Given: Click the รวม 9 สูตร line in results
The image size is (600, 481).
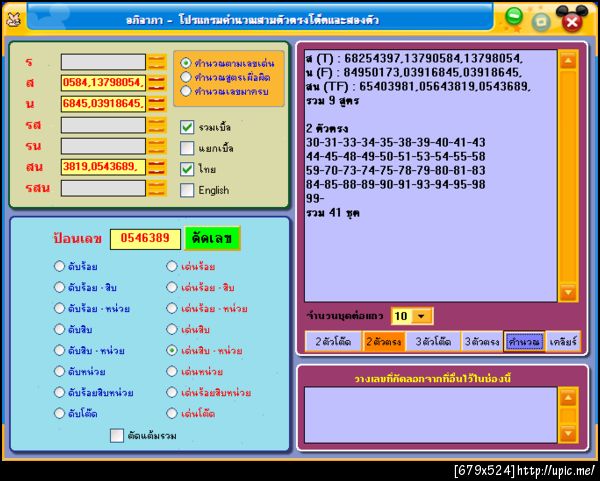Looking at the screenshot, I should (x=332, y=101).
